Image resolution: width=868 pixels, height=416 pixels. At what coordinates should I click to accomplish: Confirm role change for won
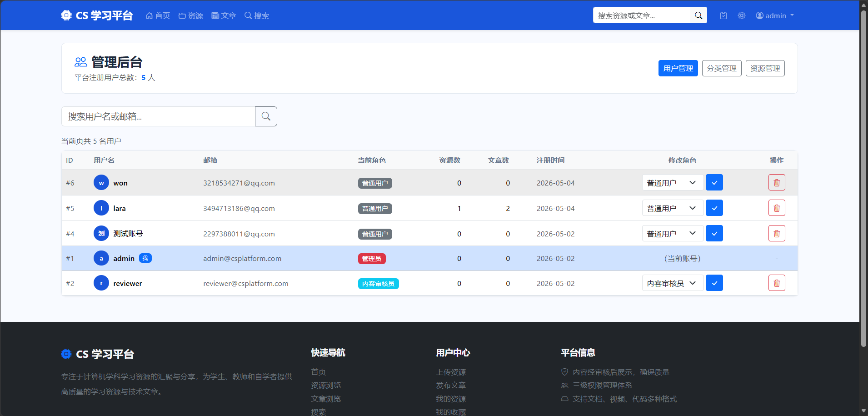tap(714, 183)
